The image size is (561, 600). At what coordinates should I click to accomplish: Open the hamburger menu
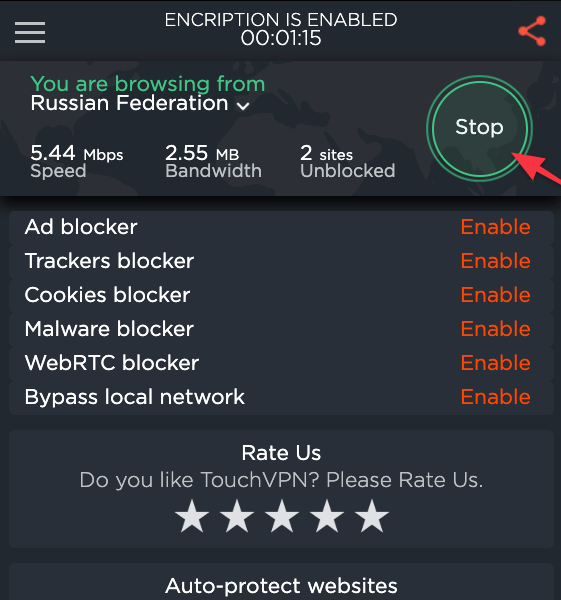(30, 32)
